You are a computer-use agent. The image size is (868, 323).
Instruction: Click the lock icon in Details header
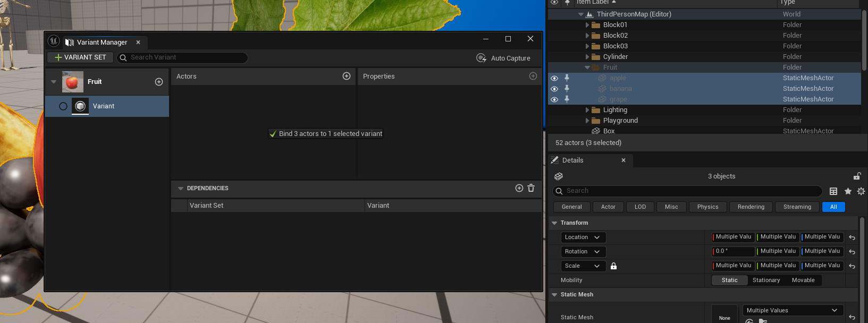click(x=857, y=176)
